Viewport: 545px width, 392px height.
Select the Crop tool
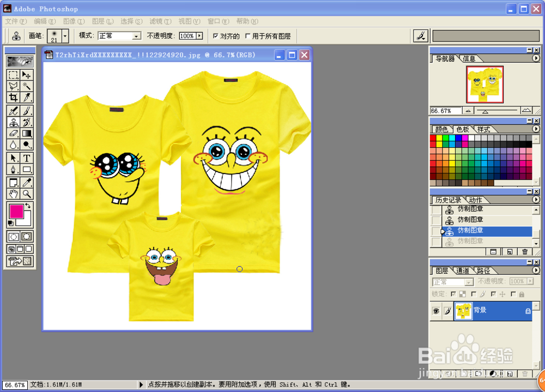[x=13, y=97]
